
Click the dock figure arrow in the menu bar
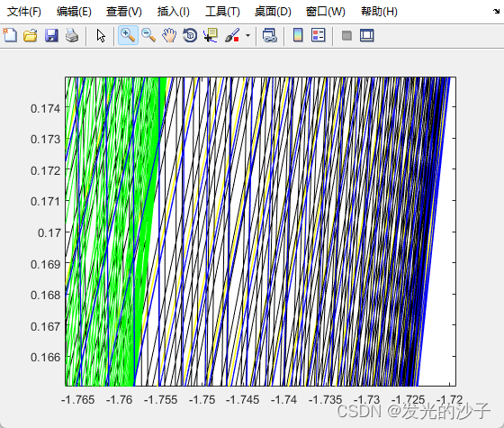click(497, 12)
